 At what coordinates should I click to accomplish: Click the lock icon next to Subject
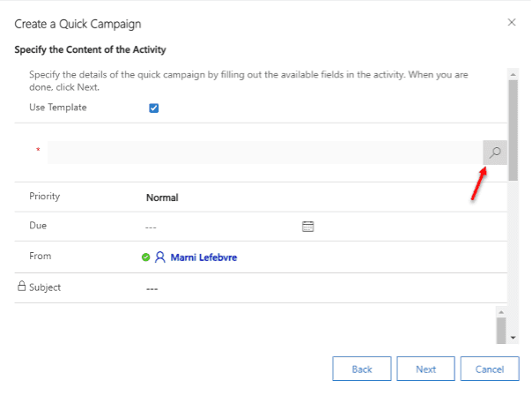point(22,287)
